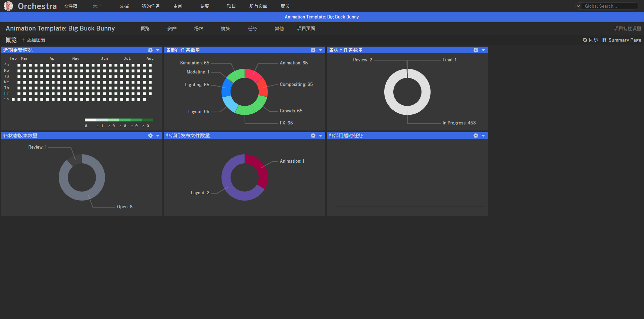
Task: Go to 我的任务
Action: tap(151, 6)
